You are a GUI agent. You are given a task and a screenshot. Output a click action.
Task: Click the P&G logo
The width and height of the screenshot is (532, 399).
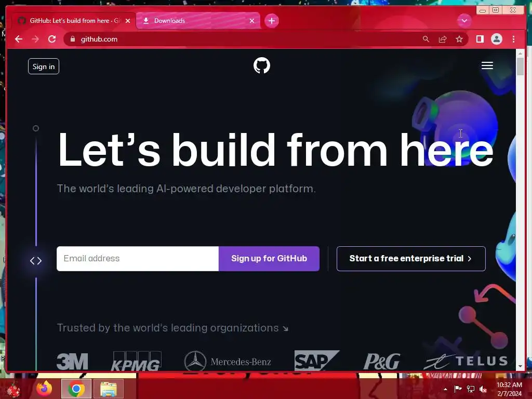coord(382,362)
